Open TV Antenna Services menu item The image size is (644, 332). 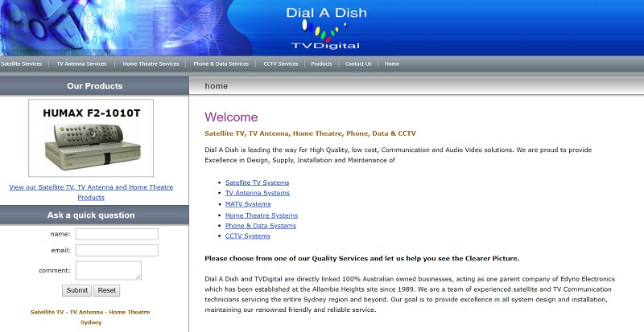coord(81,64)
